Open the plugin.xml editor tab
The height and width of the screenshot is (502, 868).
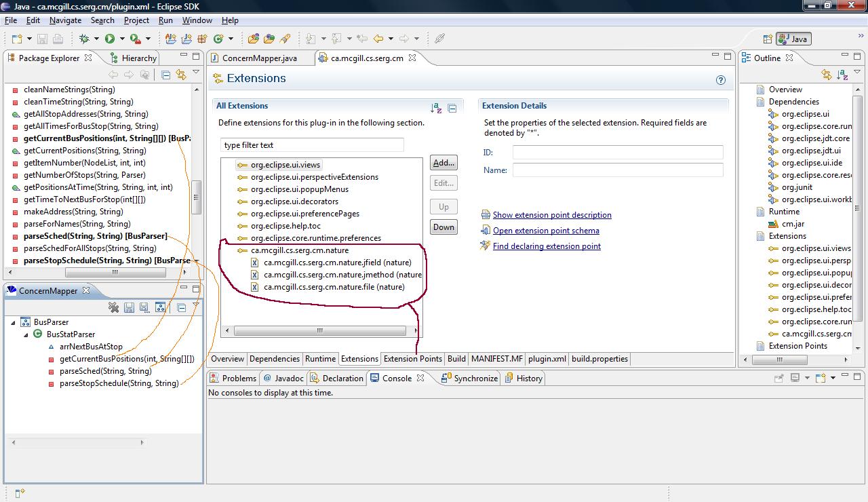coord(547,359)
